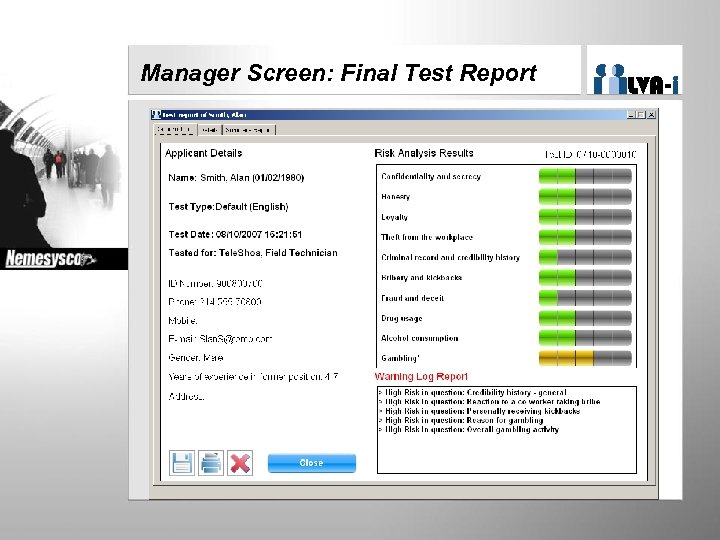Click the Alcohol consumption risk bar
Image resolution: width=720 pixels, height=540 pixels.
coord(585,338)
